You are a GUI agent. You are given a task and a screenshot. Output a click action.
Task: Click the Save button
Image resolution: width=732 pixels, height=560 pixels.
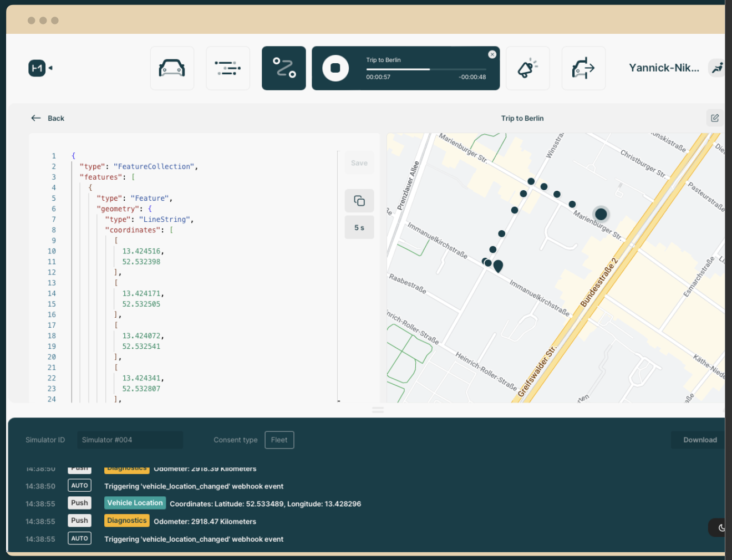(359, 163)
